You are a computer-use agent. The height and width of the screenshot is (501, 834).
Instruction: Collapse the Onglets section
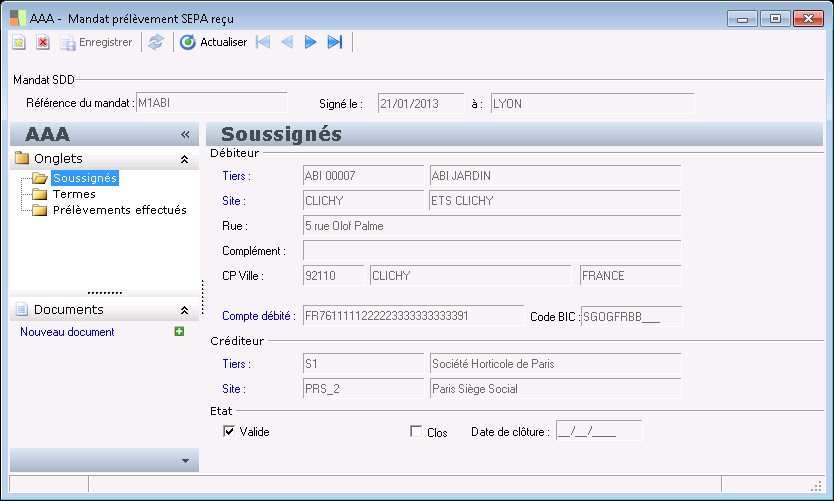(184, 159)
